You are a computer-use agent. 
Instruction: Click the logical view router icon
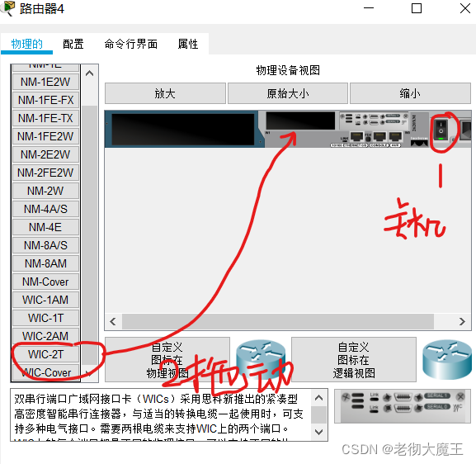click(447, 359)
